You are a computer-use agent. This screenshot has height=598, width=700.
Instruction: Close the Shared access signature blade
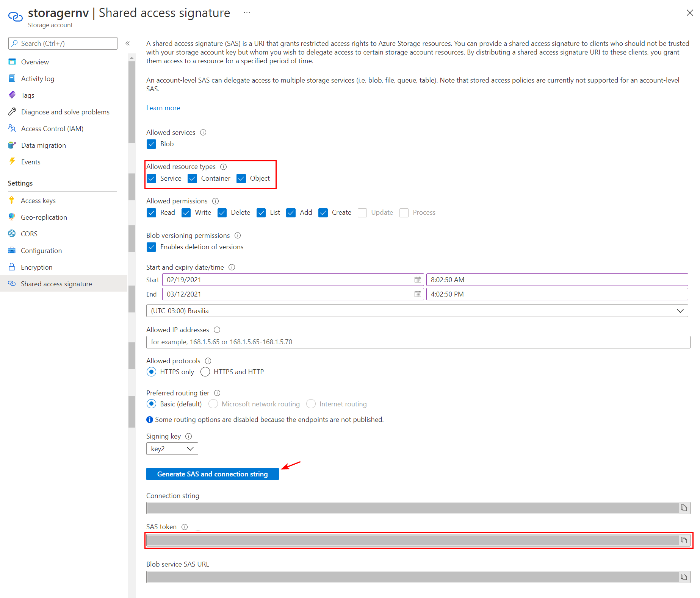[690, 13]
